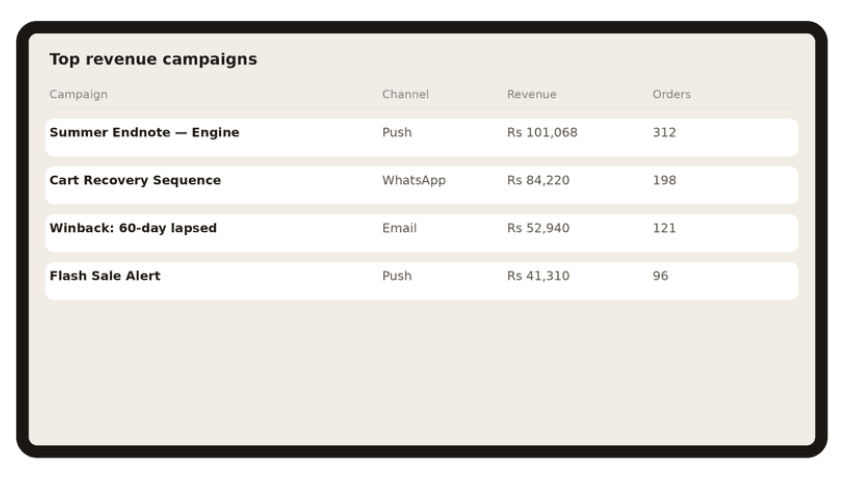Click the Email channel cell

tap(399, 228)
